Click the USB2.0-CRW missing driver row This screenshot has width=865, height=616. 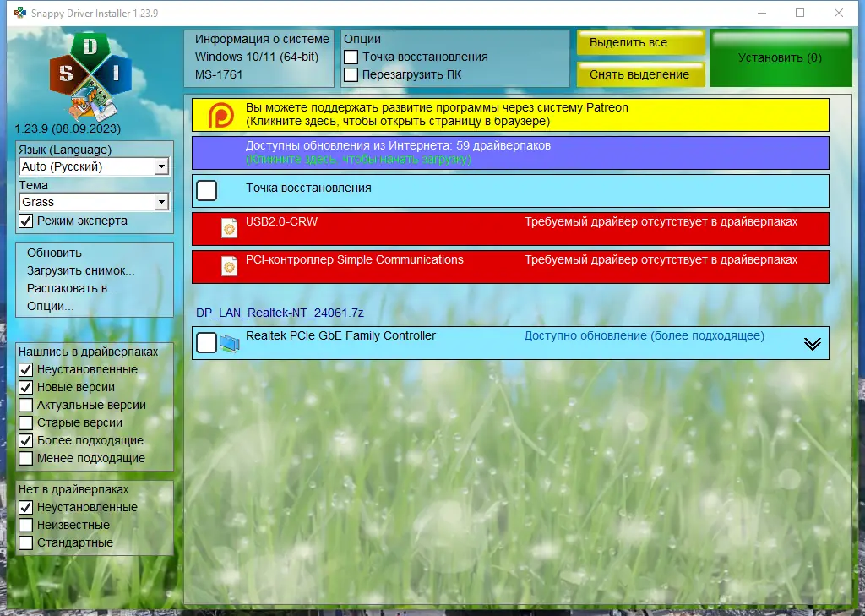click(510, 228)
